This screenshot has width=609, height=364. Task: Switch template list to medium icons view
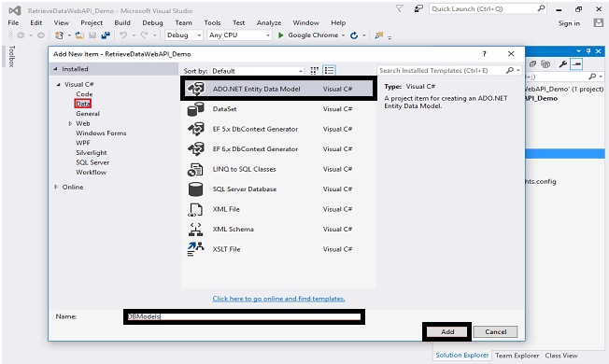[329, 71]
